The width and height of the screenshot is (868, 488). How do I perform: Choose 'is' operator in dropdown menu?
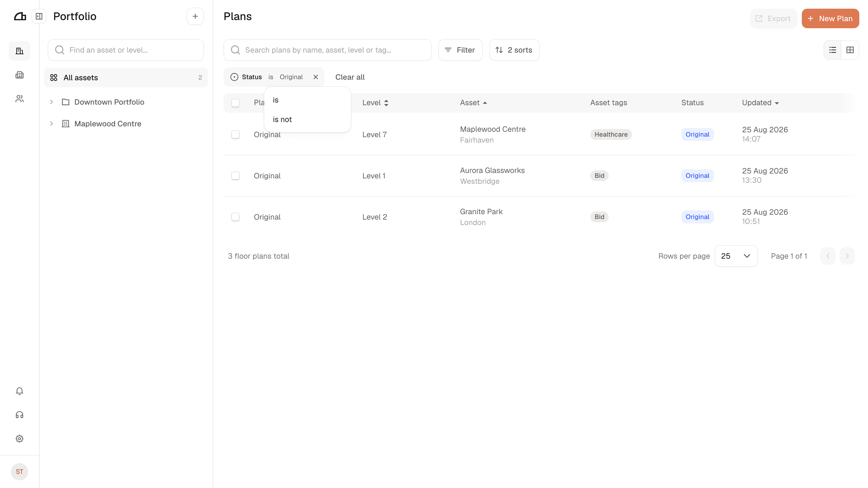307,100
